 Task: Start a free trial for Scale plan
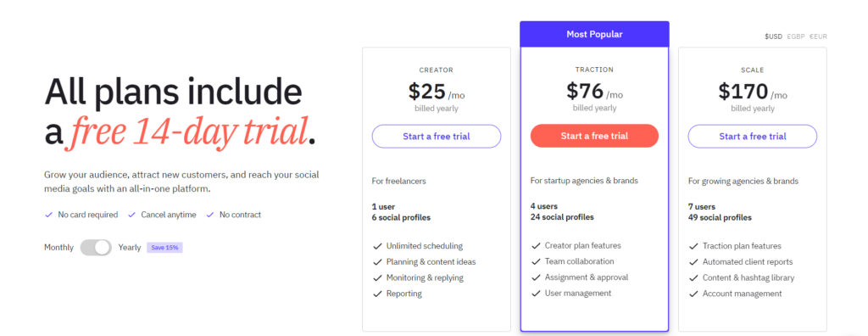(753, 136)
